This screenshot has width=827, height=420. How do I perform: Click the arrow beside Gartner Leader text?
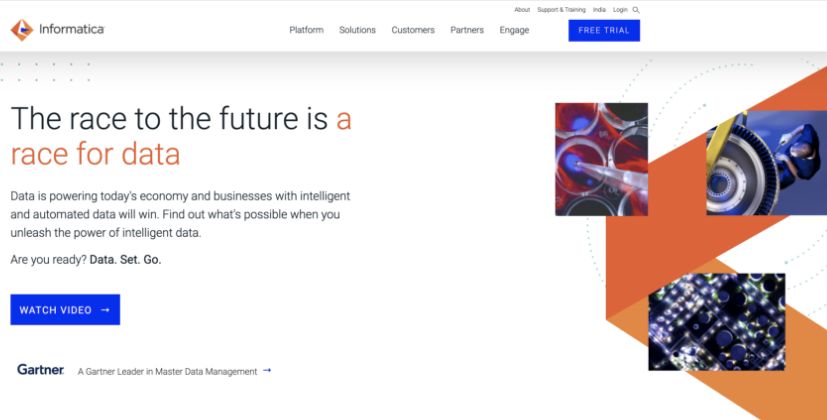pos(267,371)
